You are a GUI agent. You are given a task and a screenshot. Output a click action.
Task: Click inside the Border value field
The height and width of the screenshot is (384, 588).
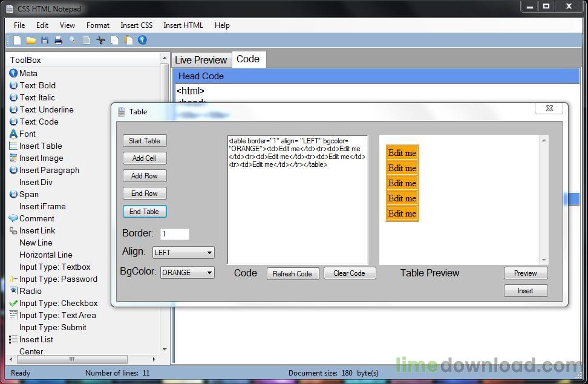point(174,233)
